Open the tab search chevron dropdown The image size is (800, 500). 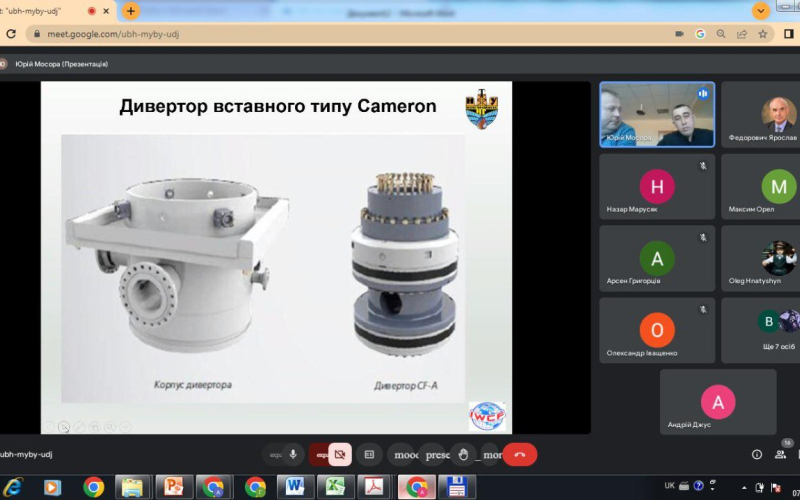tap(760, 11)
